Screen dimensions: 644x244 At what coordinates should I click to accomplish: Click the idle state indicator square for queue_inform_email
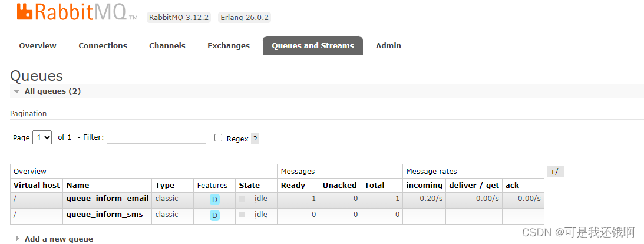pos(242,199)
